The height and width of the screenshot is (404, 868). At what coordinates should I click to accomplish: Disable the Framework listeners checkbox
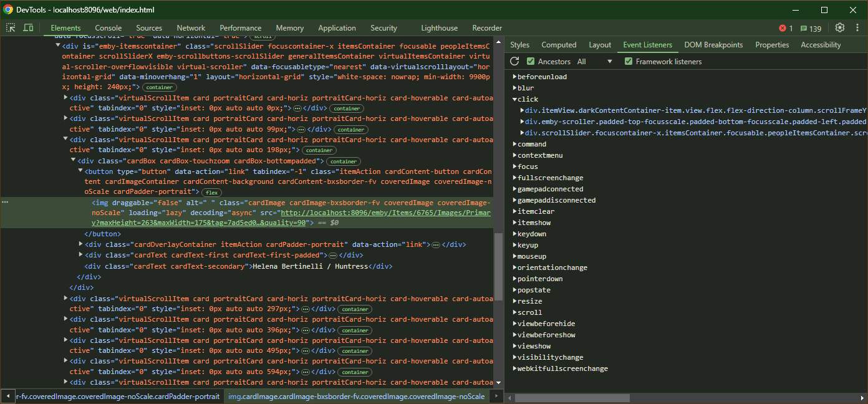tap(629, 61)
